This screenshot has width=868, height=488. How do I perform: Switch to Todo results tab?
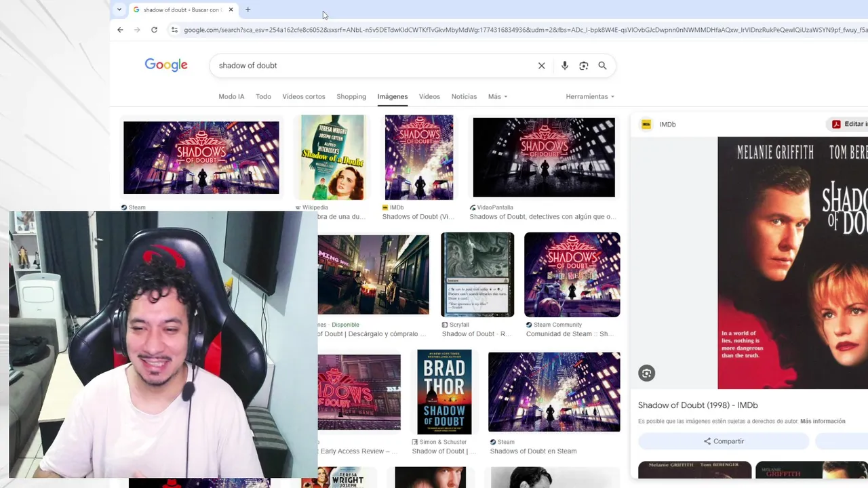tap(263, 96)
